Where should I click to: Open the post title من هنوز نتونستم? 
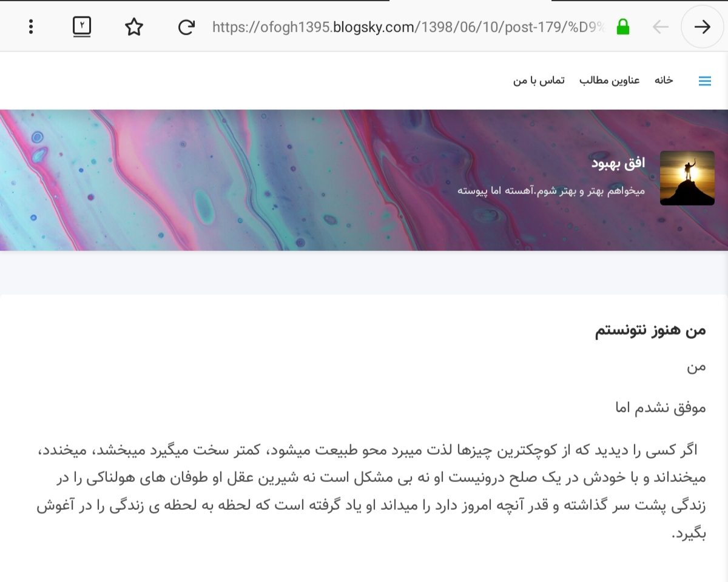pyautogui.click(x=650, y=330)
